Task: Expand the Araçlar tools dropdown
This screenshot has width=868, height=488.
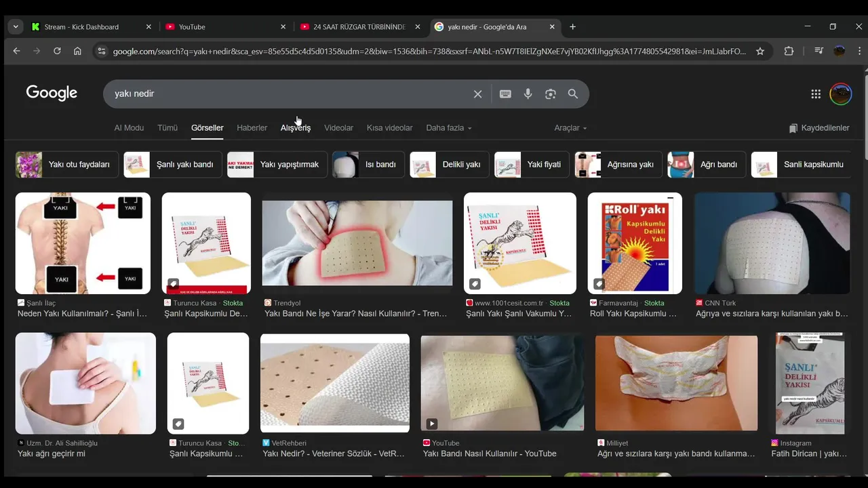Action: coord(570,127)
